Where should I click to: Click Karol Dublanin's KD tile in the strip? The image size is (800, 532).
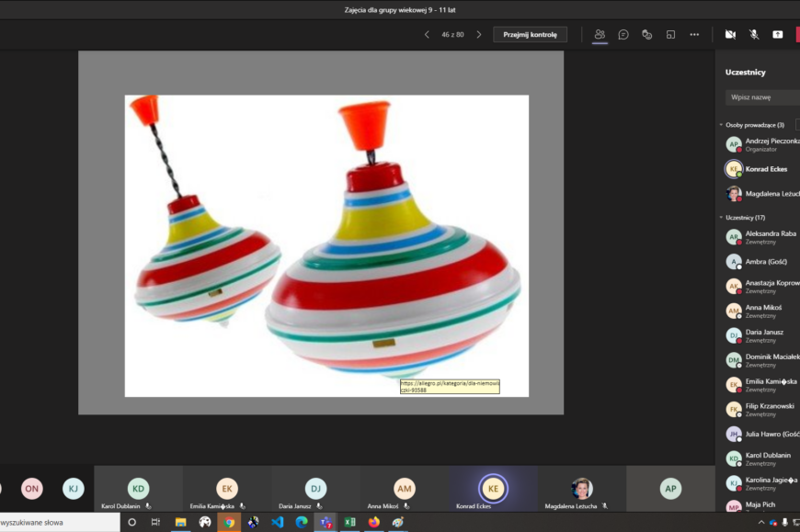138,489
